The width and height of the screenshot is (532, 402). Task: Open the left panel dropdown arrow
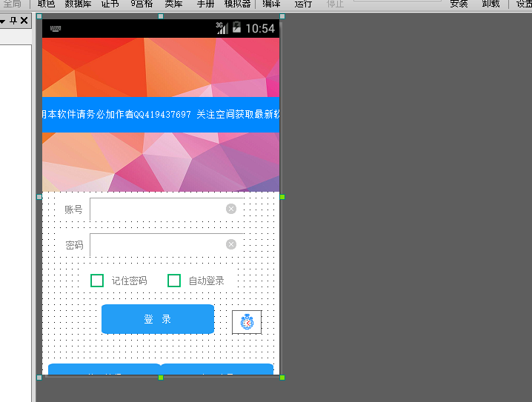(3, 21)
